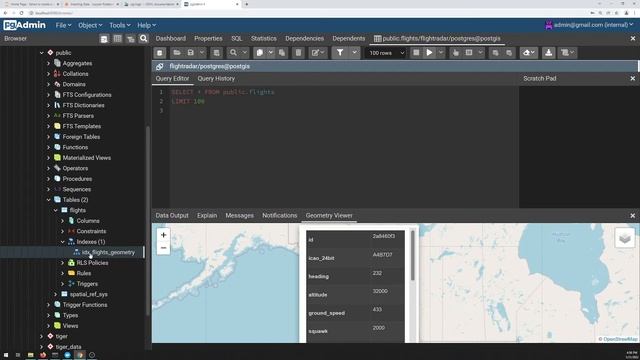Image resolution: width=640 pixels, height=360 pixels.
Task: Open the Help menu
Action: [x=146, y=25]
